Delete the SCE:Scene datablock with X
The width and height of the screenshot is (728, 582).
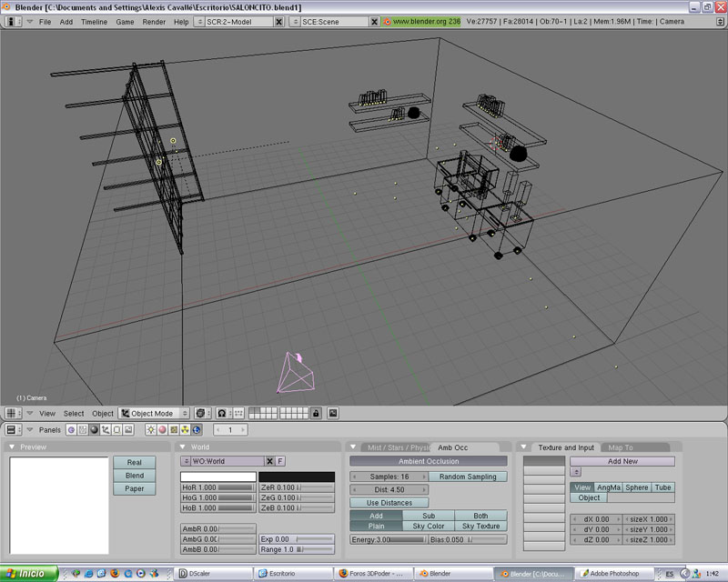click(374, 21)
